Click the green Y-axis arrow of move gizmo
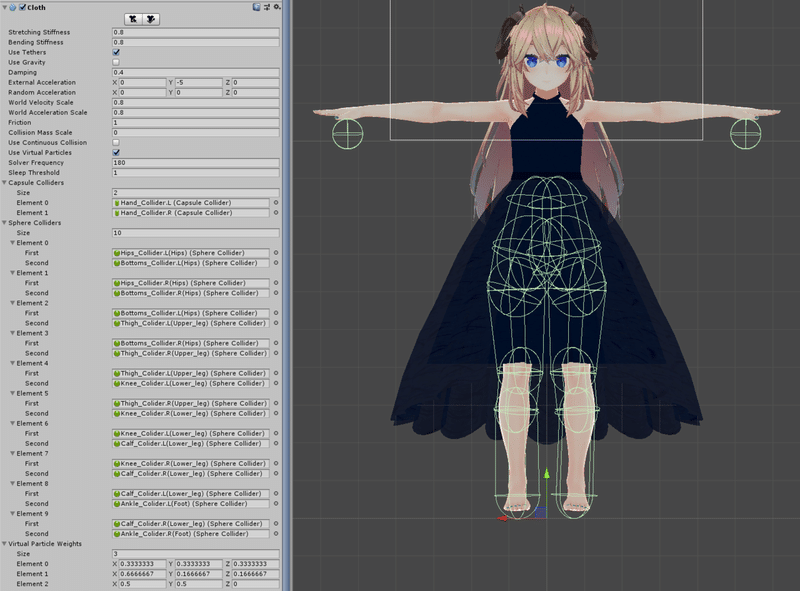The height and width of the screenshot is (591, 800). coord(546,475)
